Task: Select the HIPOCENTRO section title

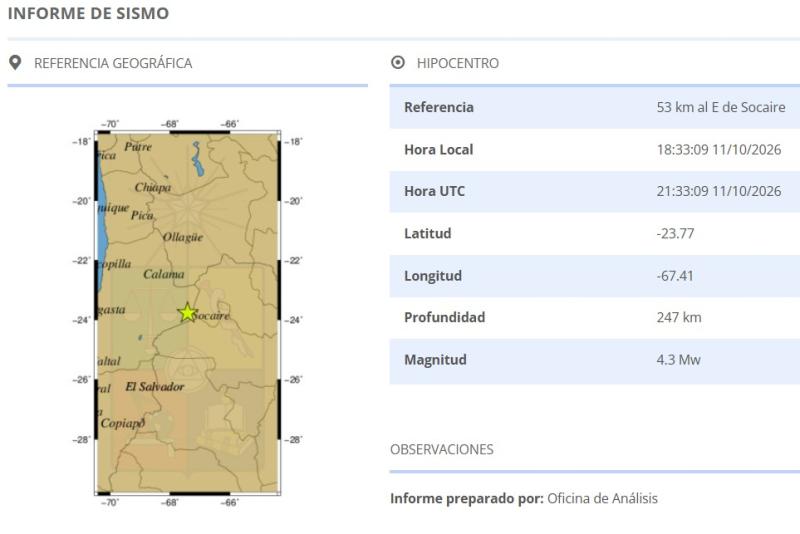Action: [458, 63]
